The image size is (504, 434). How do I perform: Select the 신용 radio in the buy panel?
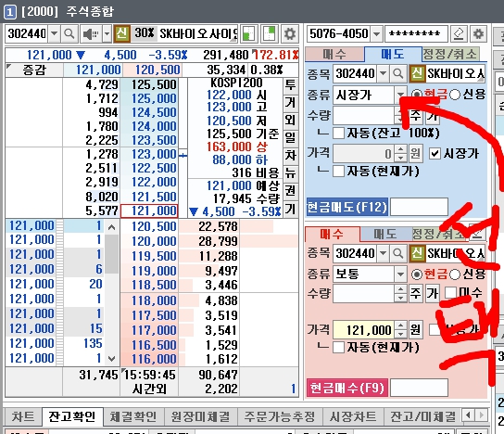coord(455,274)
